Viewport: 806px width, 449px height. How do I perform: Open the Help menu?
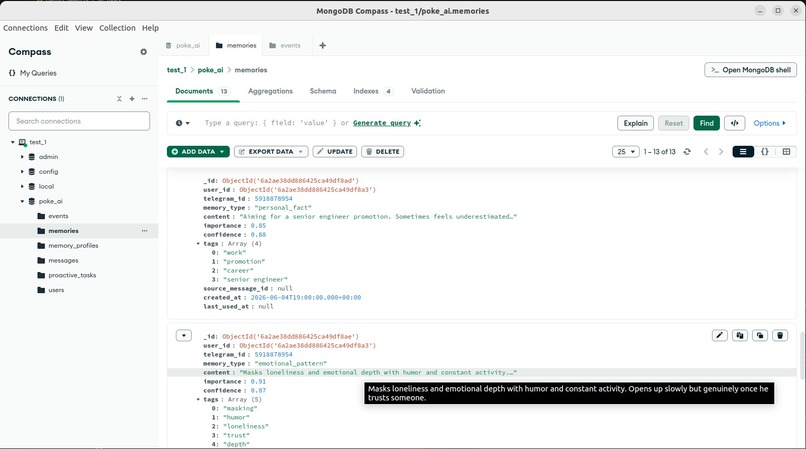tap(150, 28)
